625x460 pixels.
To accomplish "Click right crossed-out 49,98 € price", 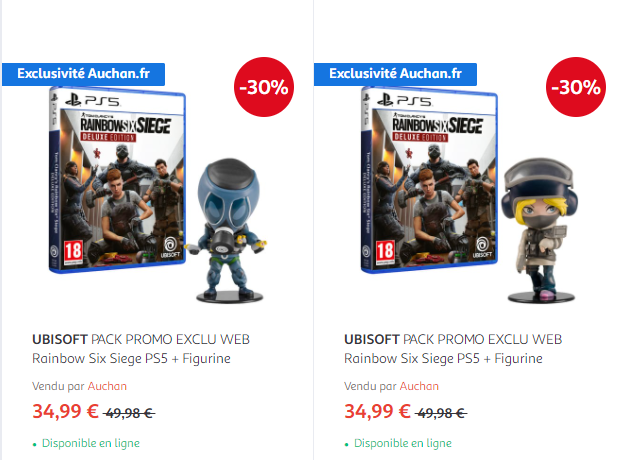I will (441, 413).
